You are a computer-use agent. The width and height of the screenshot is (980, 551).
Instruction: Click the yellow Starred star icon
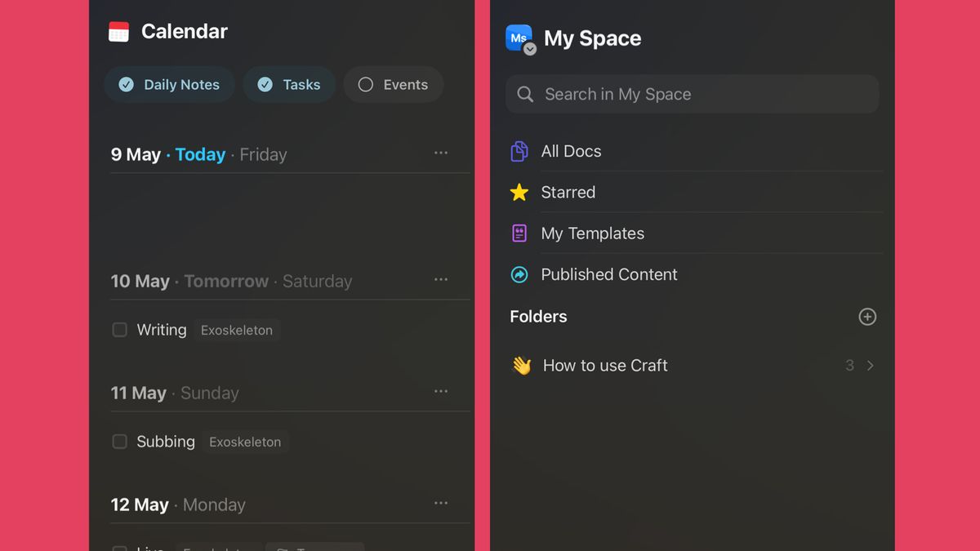pyautogui.click(x=519, y=192)
